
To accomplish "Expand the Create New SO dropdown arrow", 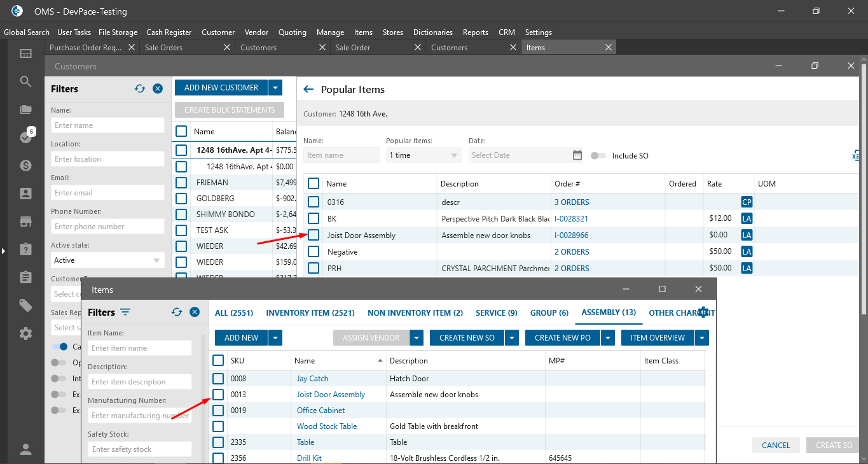I will pos(513,338).
